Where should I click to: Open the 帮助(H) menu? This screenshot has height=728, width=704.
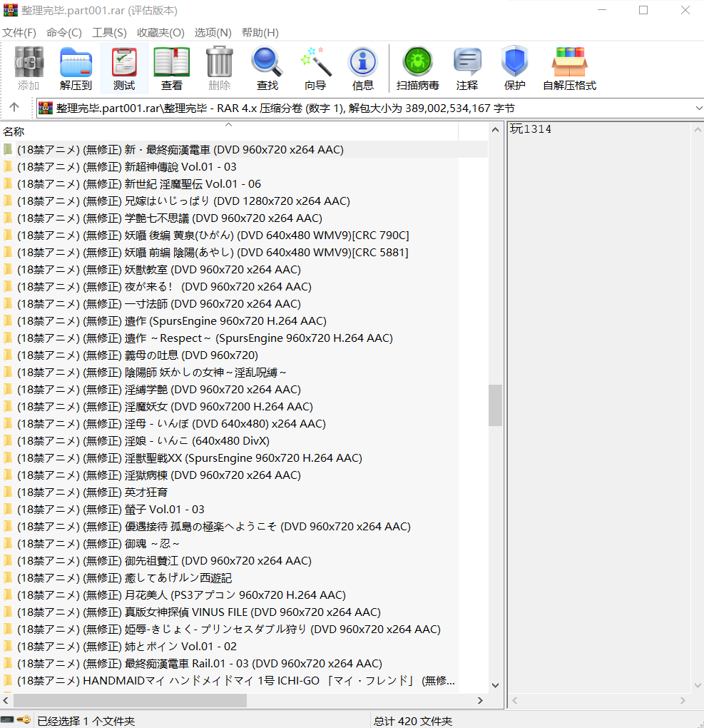coord(260,33)
